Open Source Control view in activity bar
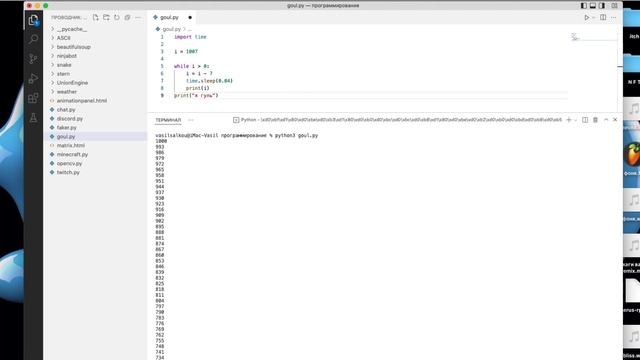 [x=33, y=59]
